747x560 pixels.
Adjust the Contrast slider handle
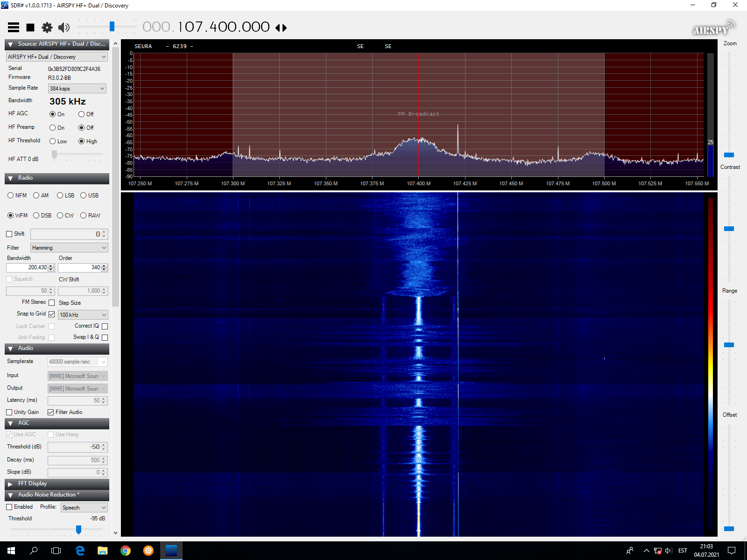(x=729, y=229)
